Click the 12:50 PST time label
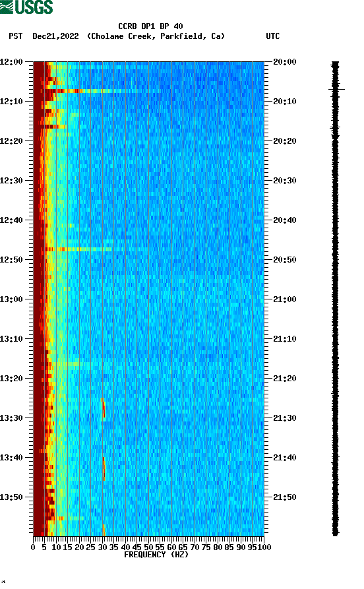Viewport: 364px width, 589px height. [11, 260]
